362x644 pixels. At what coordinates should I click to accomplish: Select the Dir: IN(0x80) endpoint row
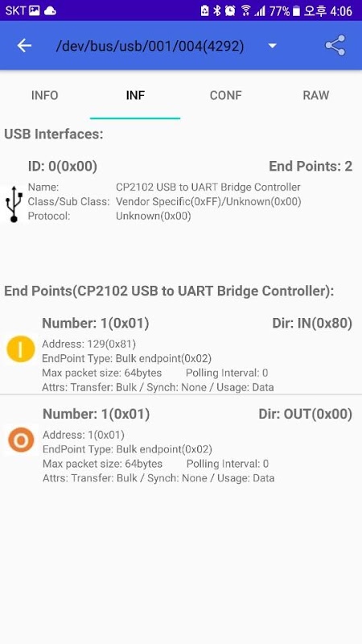tap(181, 354)
